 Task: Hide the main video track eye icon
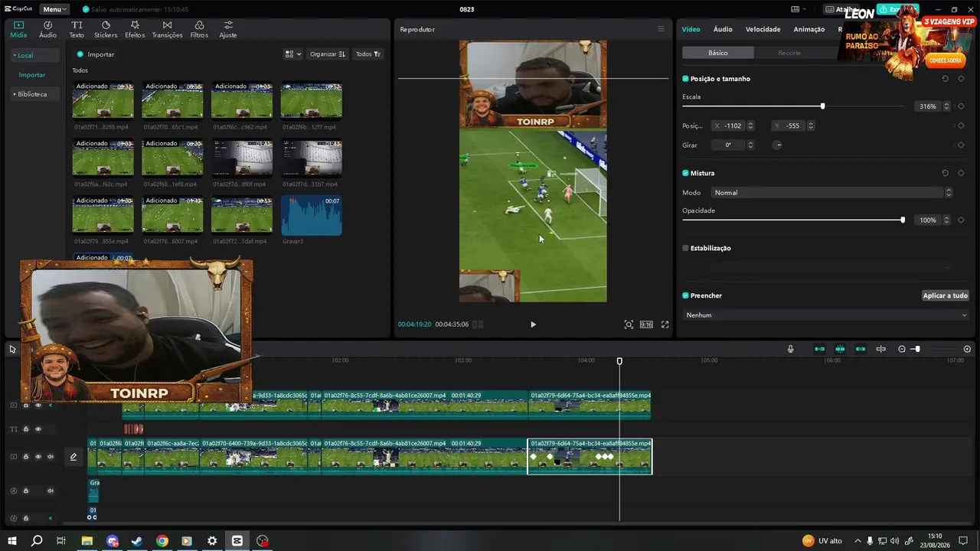38,457
